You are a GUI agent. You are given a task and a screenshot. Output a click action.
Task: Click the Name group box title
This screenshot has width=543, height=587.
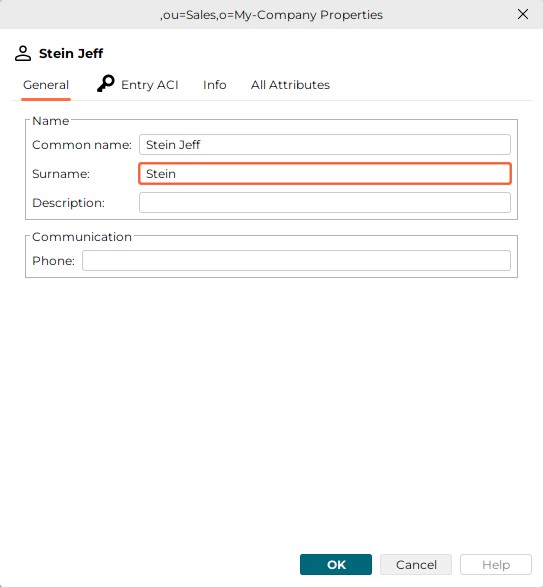click(51, 121)
